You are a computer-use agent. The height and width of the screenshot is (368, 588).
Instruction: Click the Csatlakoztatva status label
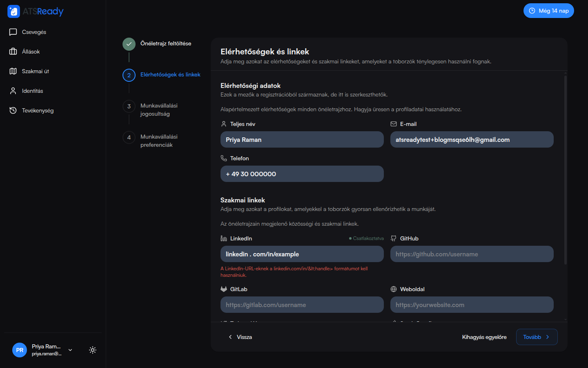367,238
